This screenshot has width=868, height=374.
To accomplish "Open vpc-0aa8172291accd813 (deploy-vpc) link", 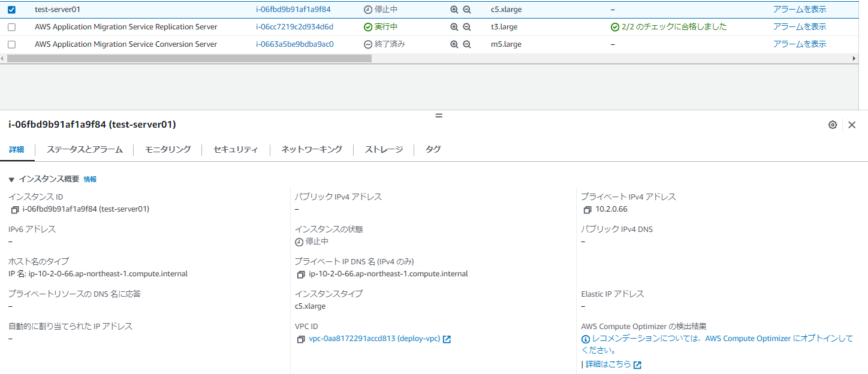I will point(375,339).
